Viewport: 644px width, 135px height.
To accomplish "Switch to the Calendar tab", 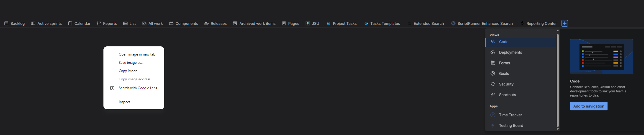I will point(79,23).
